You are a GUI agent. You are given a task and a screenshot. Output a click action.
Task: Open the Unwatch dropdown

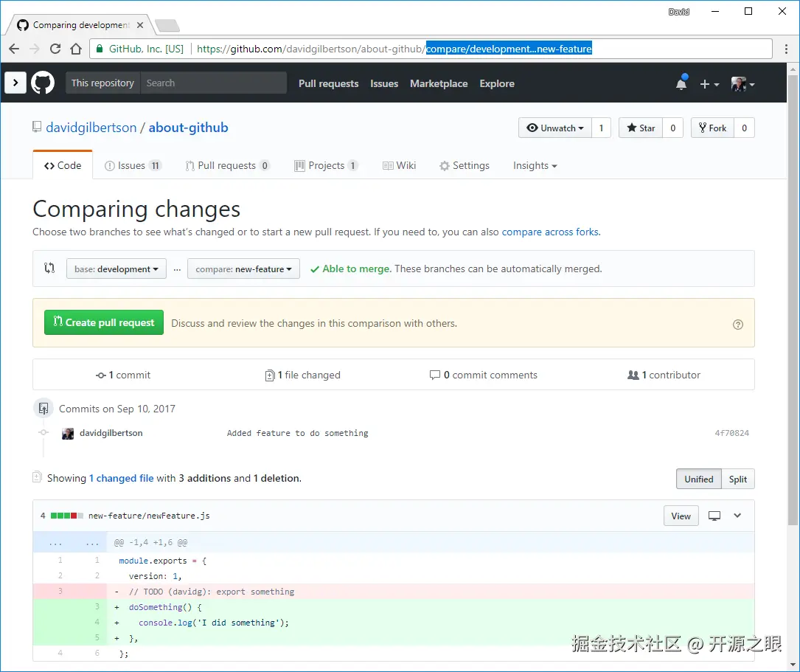point(555,128)
